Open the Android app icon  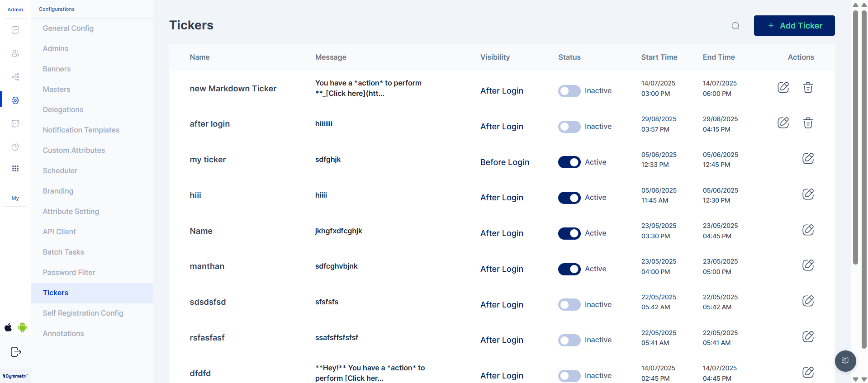[23, 327]
